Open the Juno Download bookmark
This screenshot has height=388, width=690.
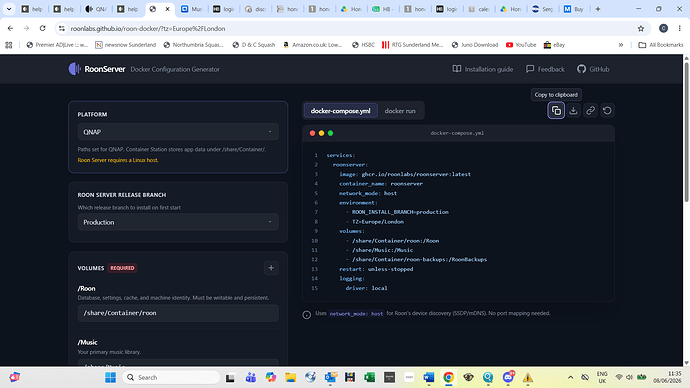coord(475,45)
